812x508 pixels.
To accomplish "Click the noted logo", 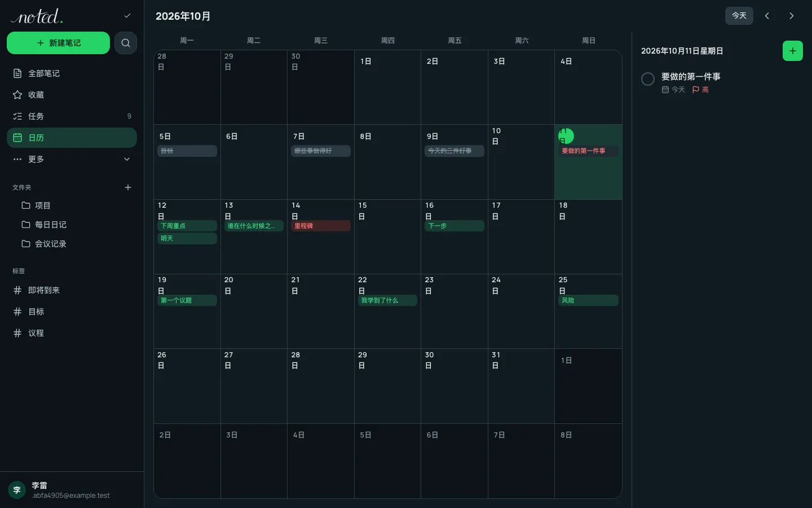I will coord(37,16).
